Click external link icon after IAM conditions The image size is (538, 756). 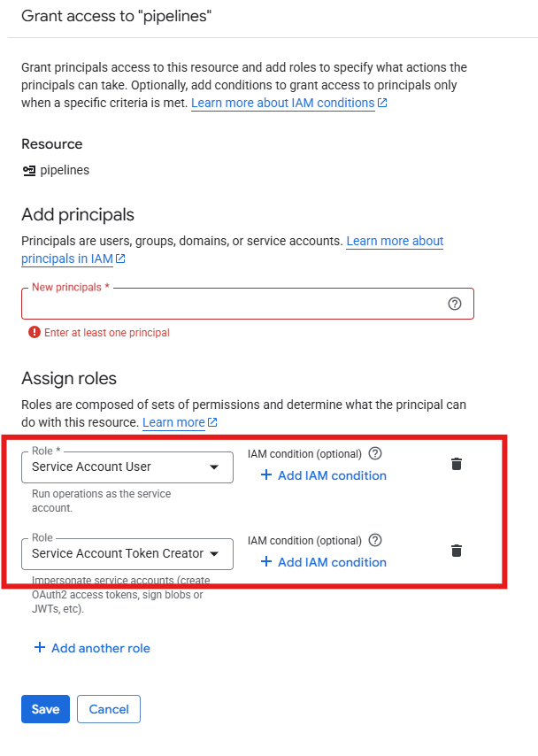coord(382,104)
